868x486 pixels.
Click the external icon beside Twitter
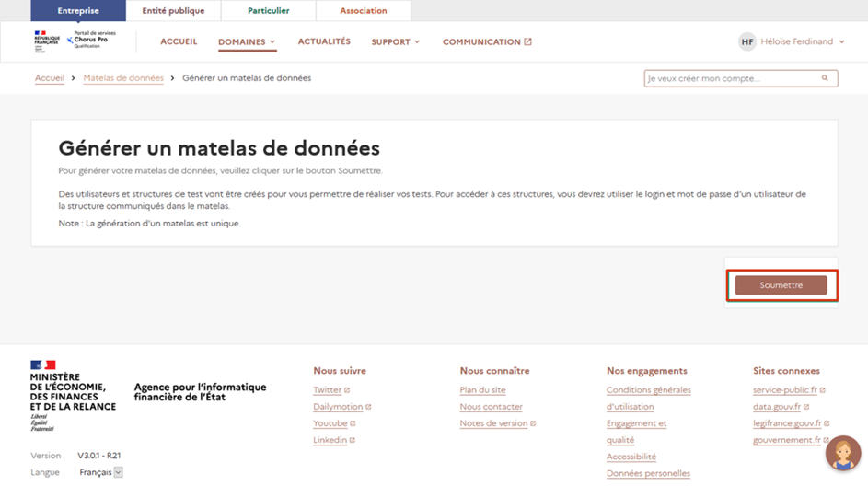[347, 390]
